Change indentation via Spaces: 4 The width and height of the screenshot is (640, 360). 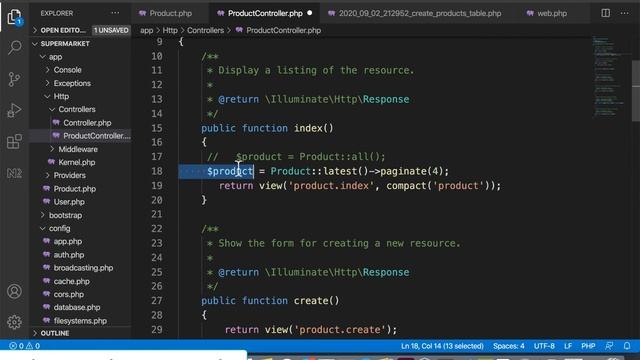point(509,346)
